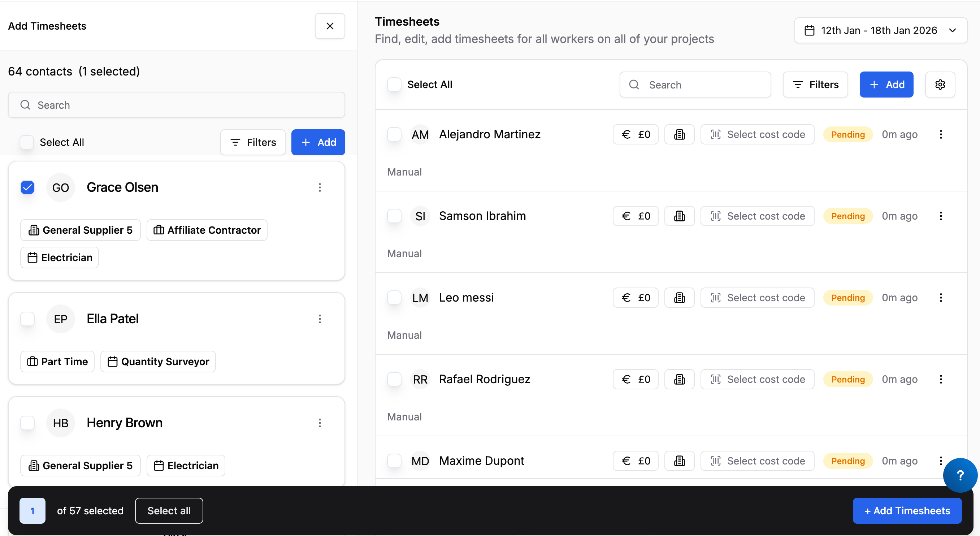Tick Select All in the Timesheets list

394,85
